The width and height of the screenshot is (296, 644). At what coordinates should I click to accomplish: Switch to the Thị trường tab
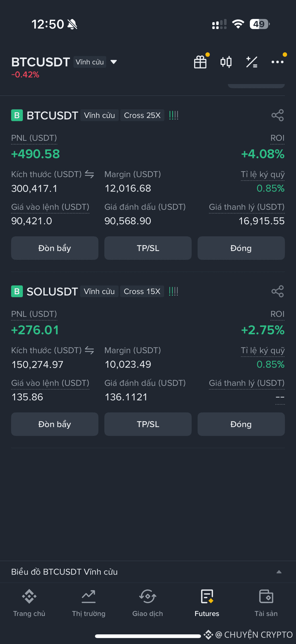click(x=89, y=603)
